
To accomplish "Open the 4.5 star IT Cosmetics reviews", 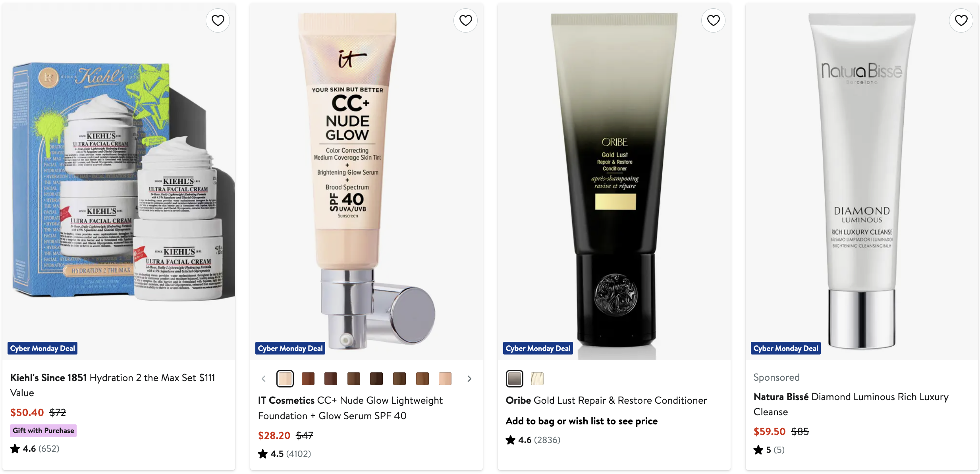I will (284, 454).
